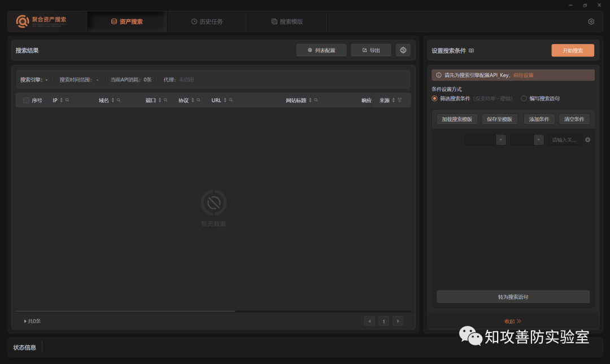Search within the IP column
This screenshot has height=364, width=610.
tap(67, 100)
